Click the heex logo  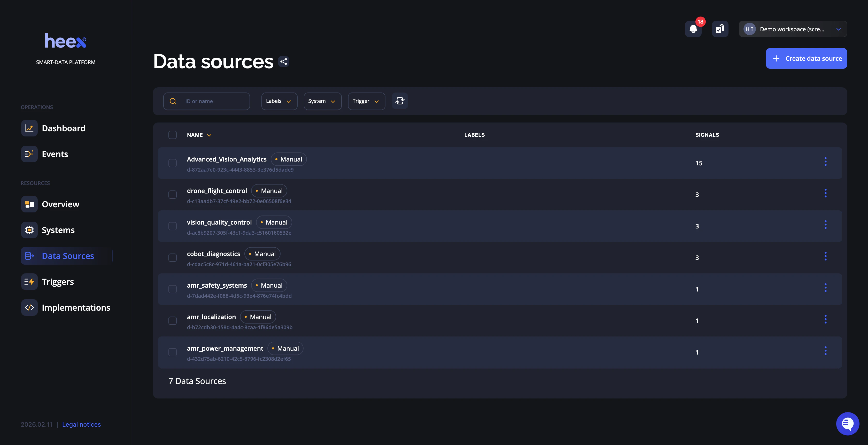66,41
